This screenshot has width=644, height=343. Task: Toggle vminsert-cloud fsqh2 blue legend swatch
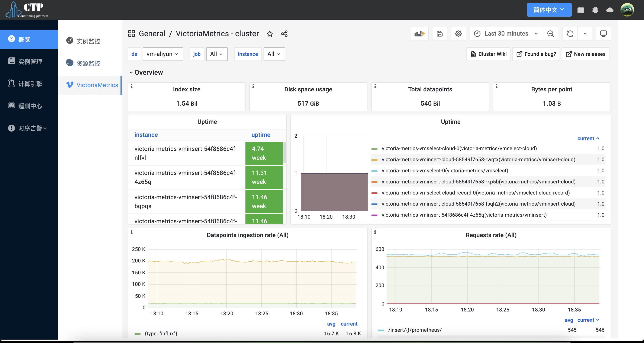pyautogui.click(x=374, y=204)
